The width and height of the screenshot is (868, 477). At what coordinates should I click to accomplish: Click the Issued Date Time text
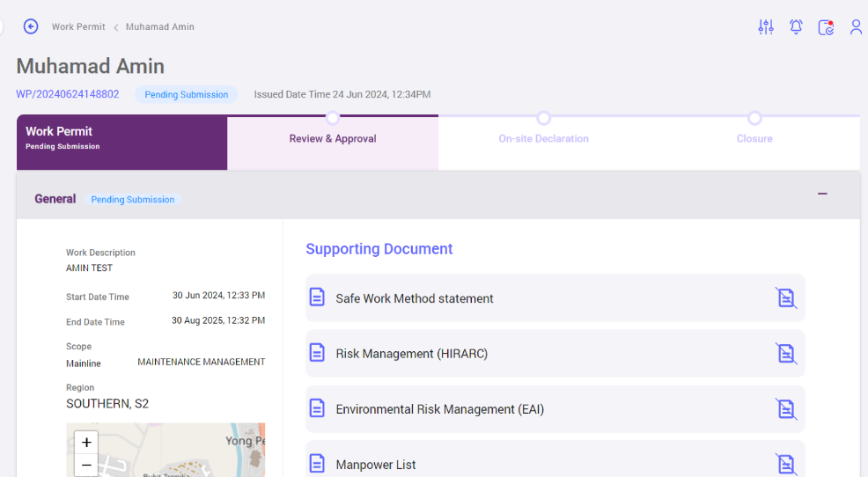tap(342, 95)
